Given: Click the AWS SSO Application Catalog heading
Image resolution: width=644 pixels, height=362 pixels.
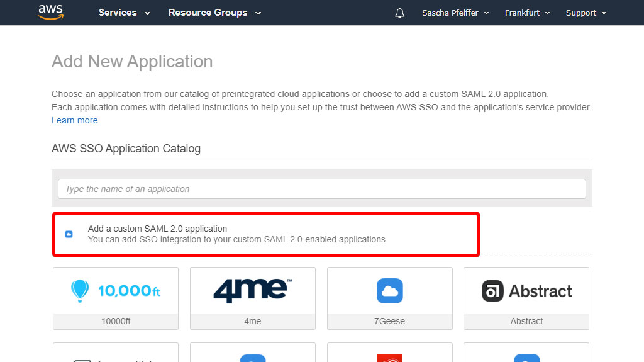Looking at the screenshot, I should coord(126,149).
